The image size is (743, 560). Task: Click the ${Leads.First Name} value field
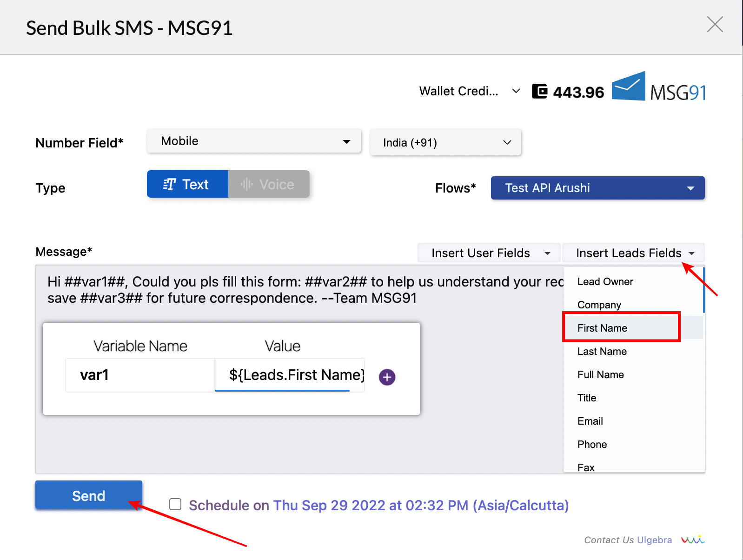[290, 375]
